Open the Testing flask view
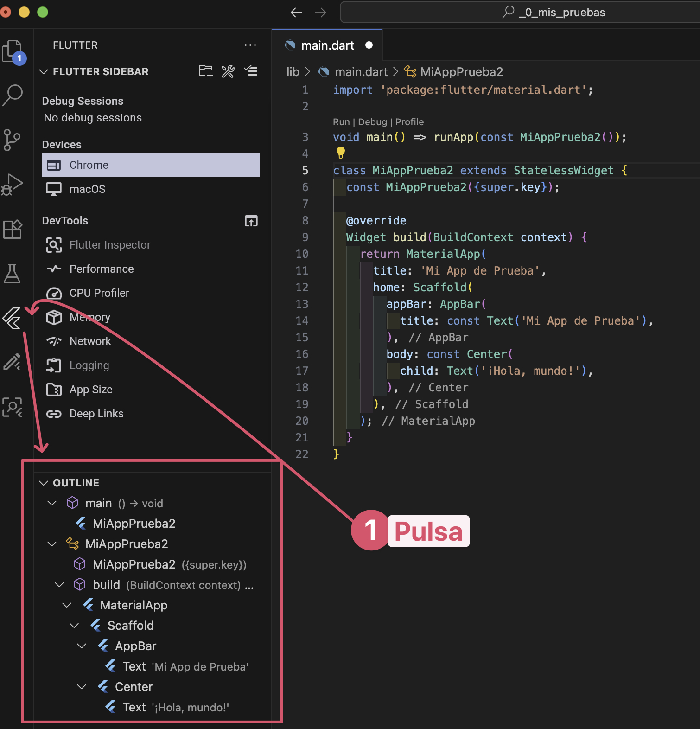700x729 pixels. pyautogui.click(x=13, y=274)
